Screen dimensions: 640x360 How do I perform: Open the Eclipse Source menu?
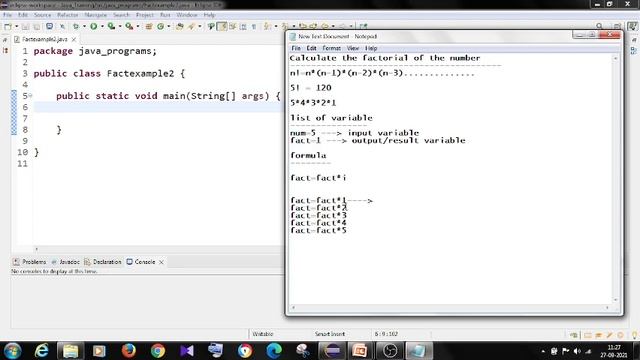[42, 15]
